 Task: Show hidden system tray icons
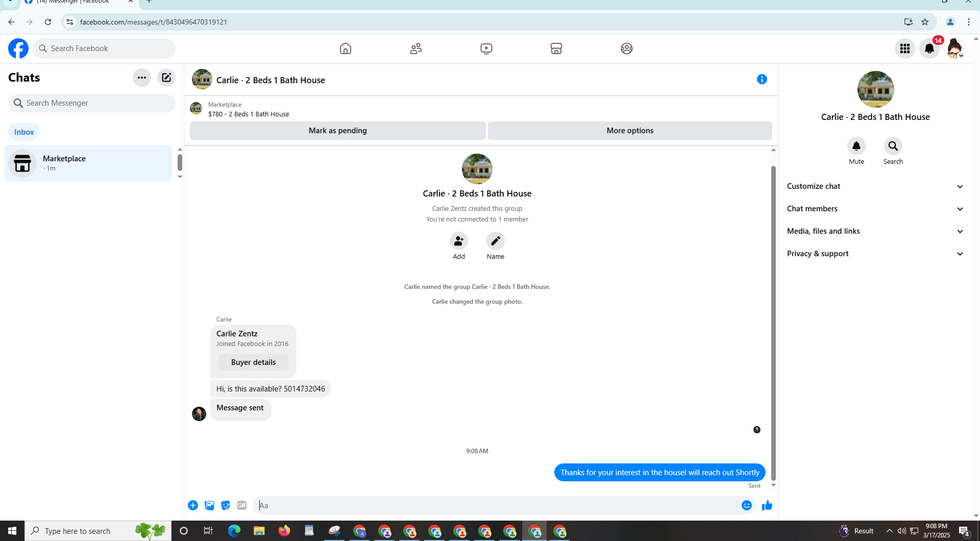[890, 531]
